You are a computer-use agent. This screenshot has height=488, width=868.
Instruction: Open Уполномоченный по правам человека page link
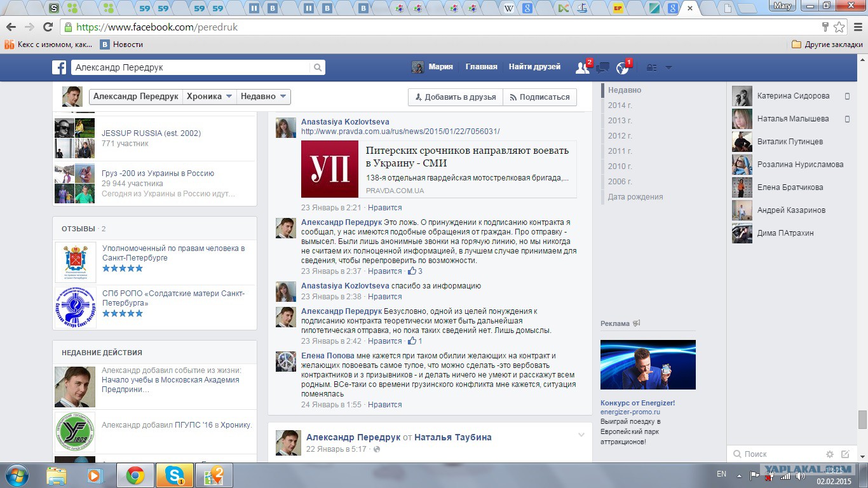[x=173, y=253]
